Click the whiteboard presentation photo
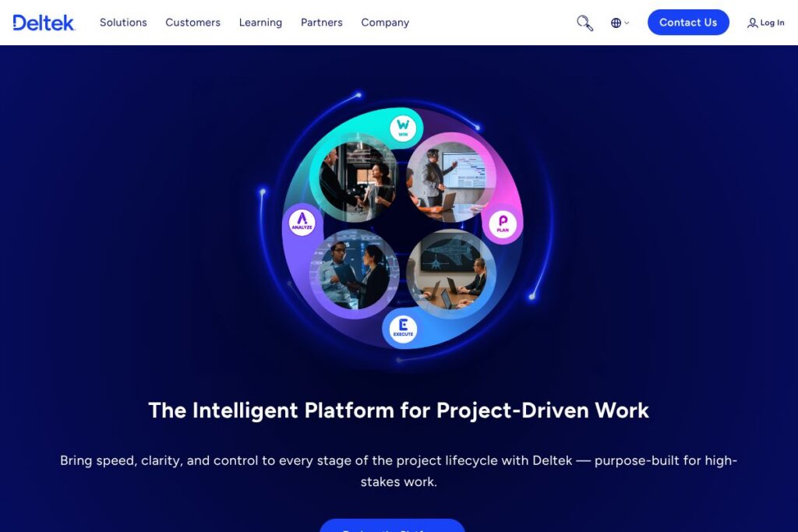The image size is (798, 532). (450, 179)
